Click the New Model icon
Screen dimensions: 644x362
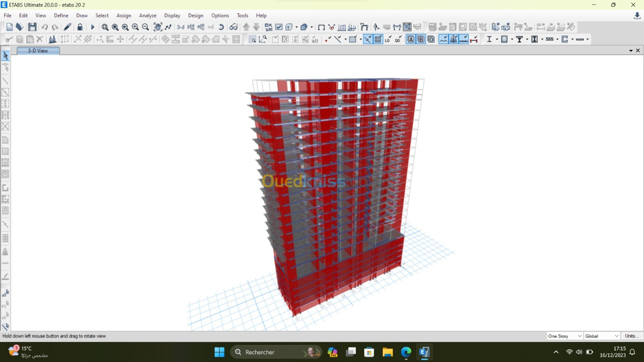9,27
